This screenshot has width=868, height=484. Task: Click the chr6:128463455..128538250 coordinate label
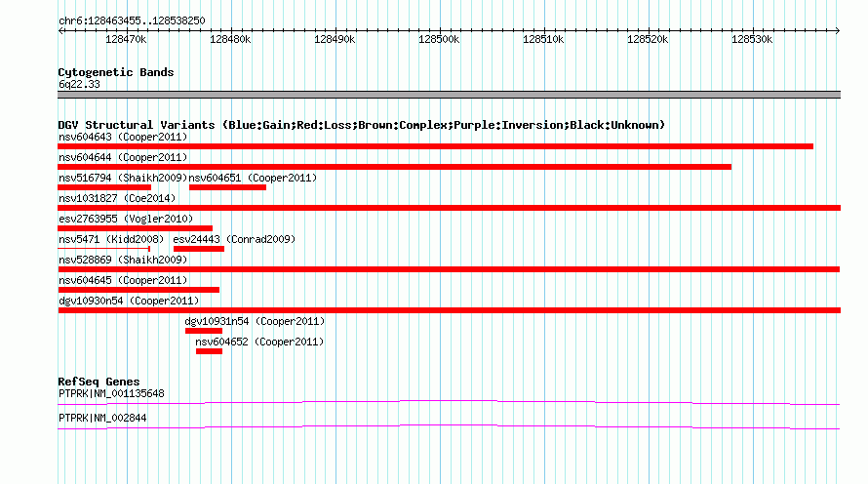(132, 21)
